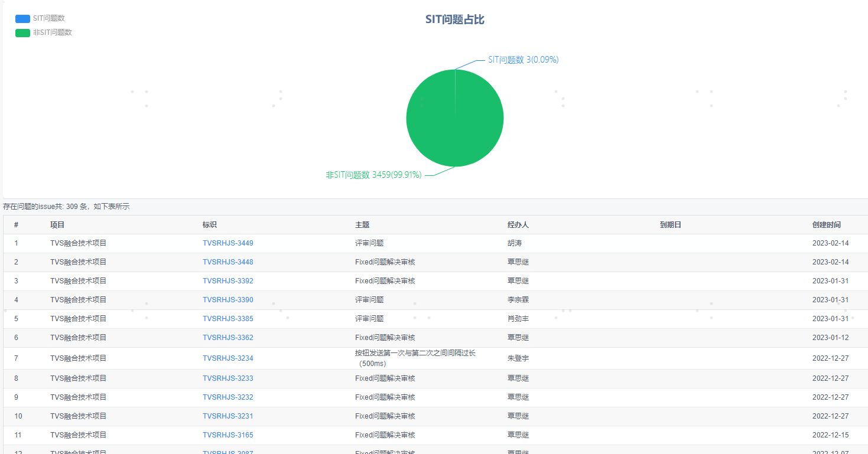Click the 创建时间 column header

pos(826,225)
